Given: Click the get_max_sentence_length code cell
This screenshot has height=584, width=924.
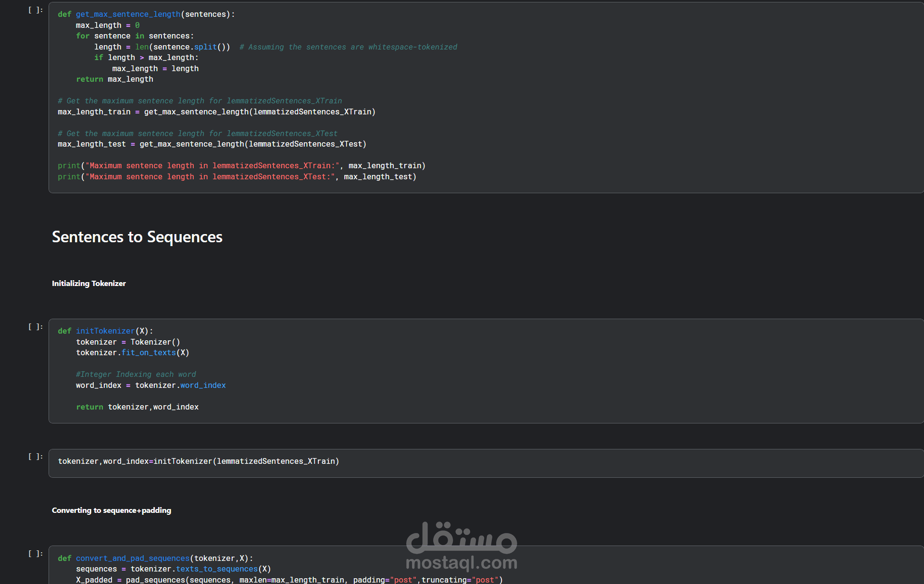Looking at the screenshot, I should 577,96.
